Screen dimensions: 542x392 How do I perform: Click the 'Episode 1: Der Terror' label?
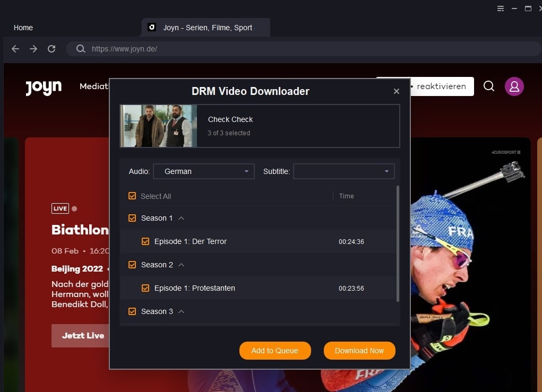click(x=191, y=241)
